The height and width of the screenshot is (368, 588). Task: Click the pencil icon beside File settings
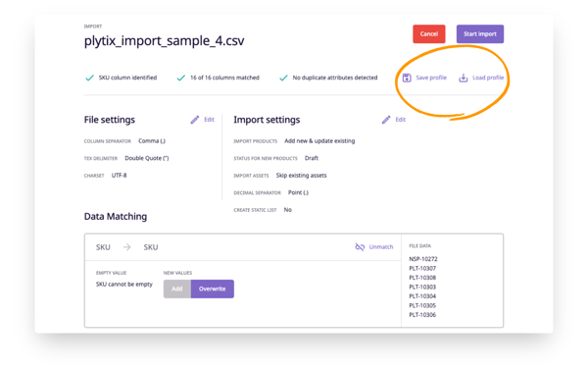(195, 120)
